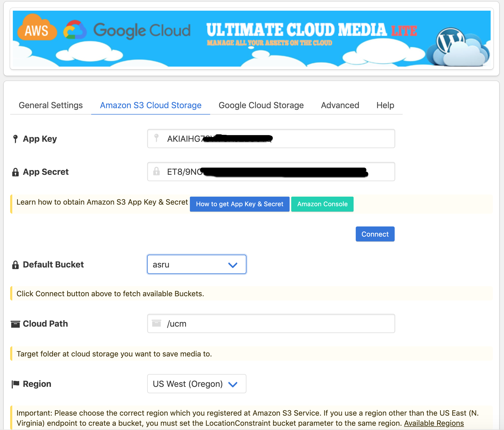Expand the Region dropdown US West (Oregon)

coord(197,384)
